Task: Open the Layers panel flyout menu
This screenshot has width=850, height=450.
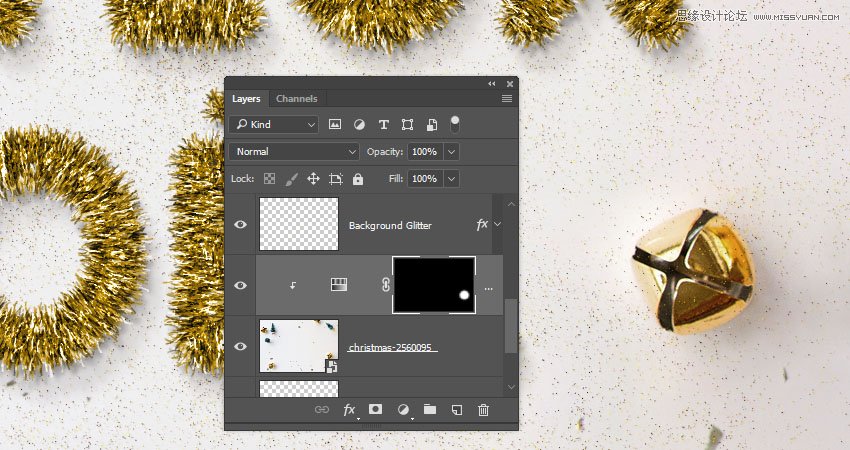Action: (507, 99)
